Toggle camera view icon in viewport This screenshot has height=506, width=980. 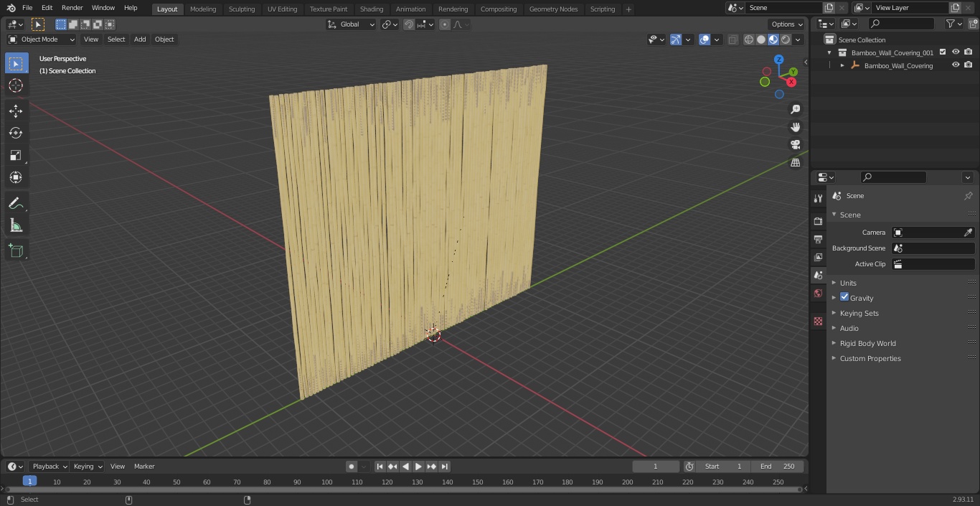click(795, 144)
